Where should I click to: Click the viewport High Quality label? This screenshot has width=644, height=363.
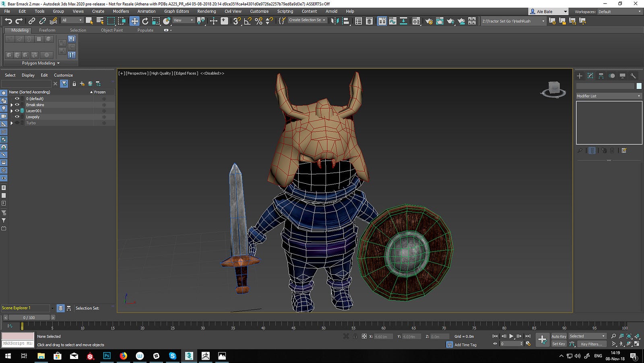tap(161, 73)
